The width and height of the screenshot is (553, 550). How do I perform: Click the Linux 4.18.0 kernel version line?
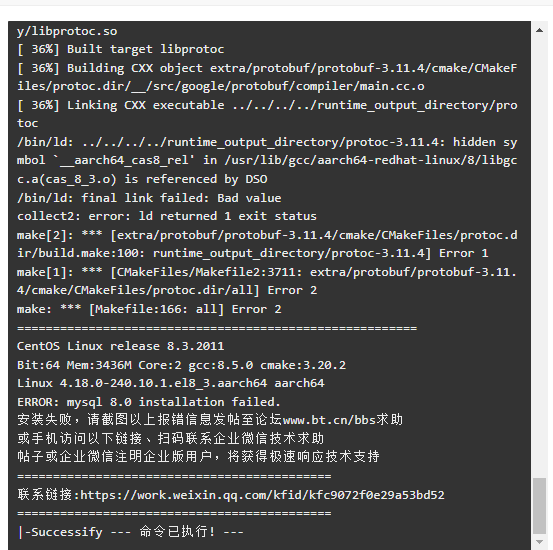[x=170, y=383]
